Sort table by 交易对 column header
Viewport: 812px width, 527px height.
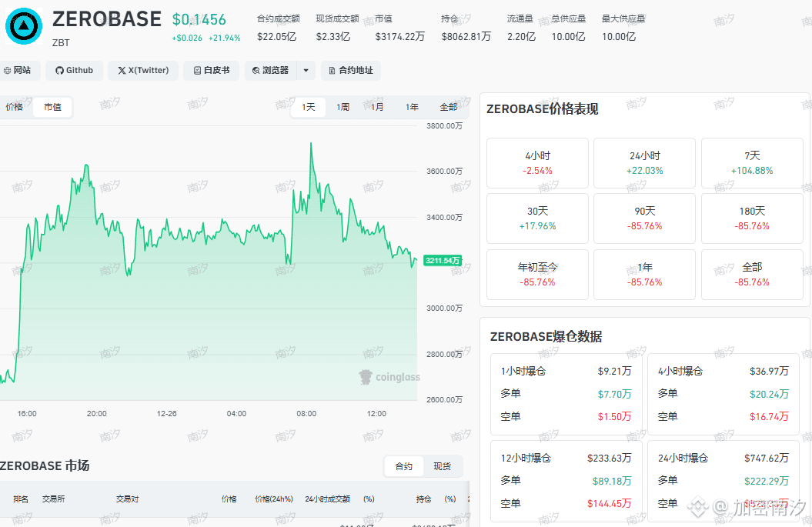point(128,499)
